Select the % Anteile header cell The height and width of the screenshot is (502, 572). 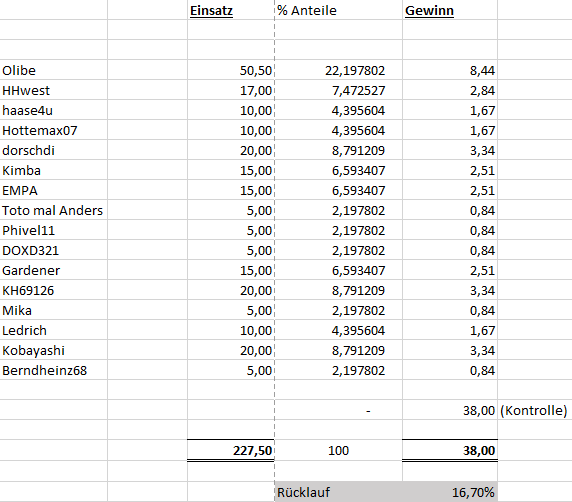click(x=339, y=10)
